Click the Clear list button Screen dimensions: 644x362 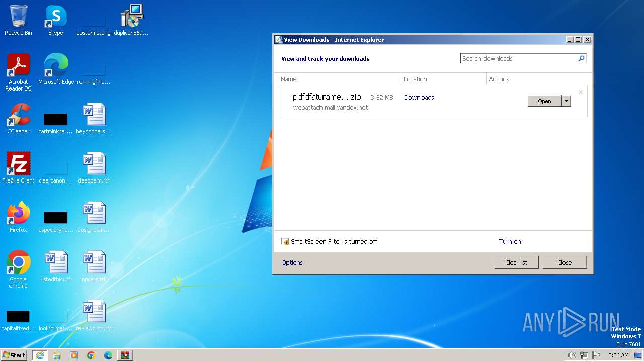(517, 262)
